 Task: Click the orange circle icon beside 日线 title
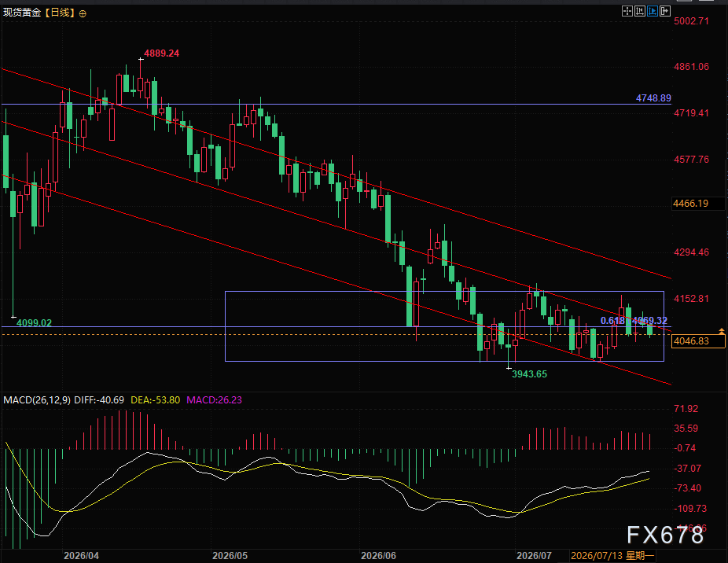click(x=83, y=14)
